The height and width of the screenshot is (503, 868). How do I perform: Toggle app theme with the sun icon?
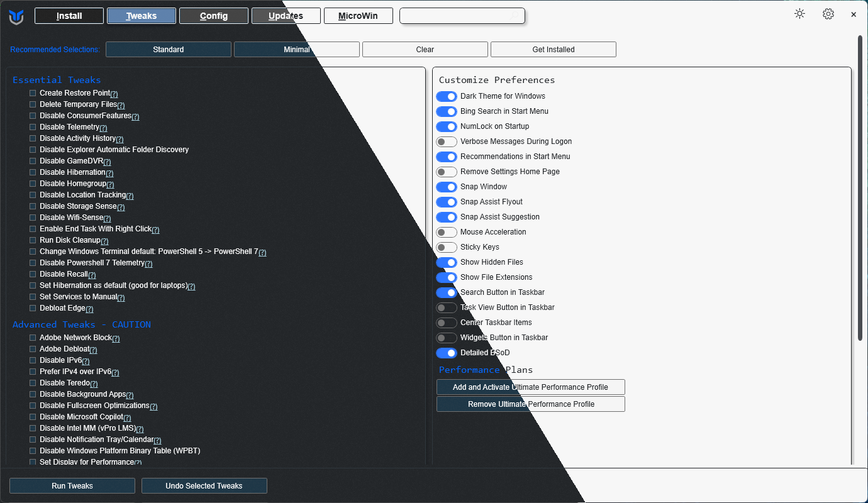799,13
